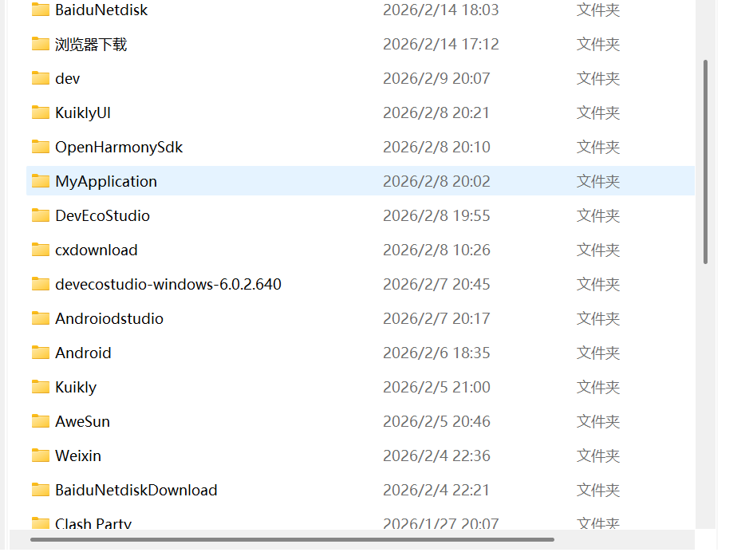Click the OpenHarmonySdk folder icon
The image size is (753, 560).
click(x=41, y=147)
